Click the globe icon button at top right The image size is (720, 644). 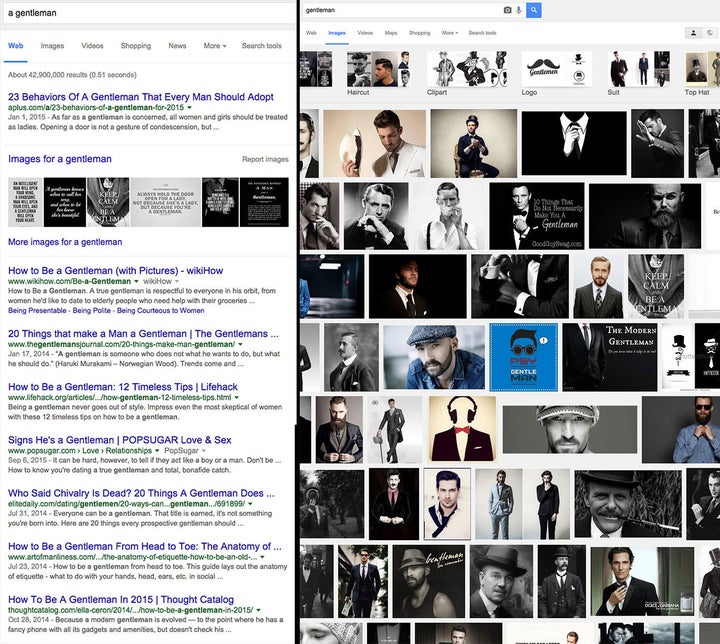point(711,33)
